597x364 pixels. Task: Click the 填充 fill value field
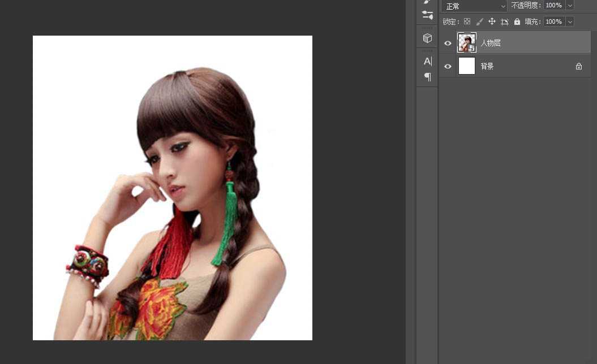[x=553, y=21]
